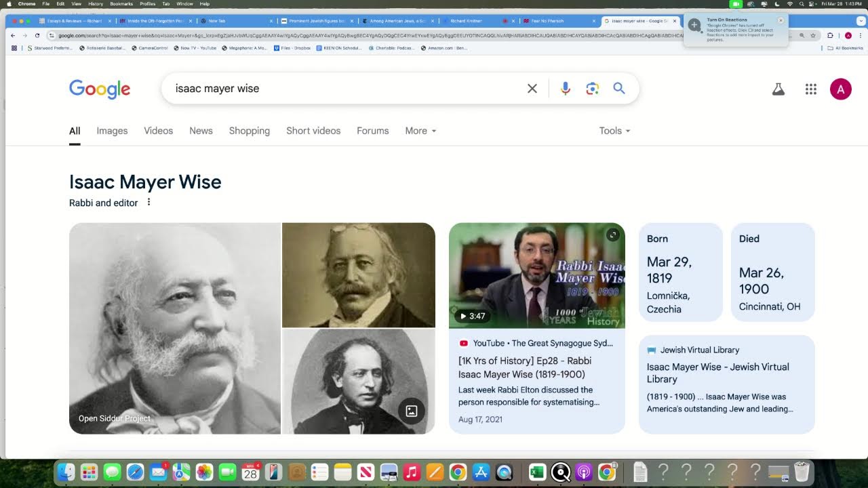
Task: Open Search Labs flask icon
Action: pyautogui.click(x=778, y=89)
